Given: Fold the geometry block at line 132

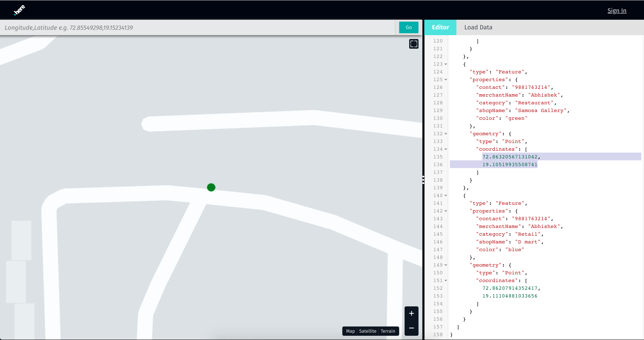Looking at the screenshot, I should 446,134.
